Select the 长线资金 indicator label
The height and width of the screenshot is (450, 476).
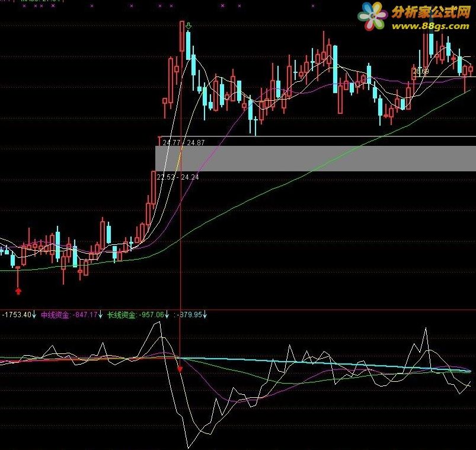pyautogui.click(x=122, y=315)
